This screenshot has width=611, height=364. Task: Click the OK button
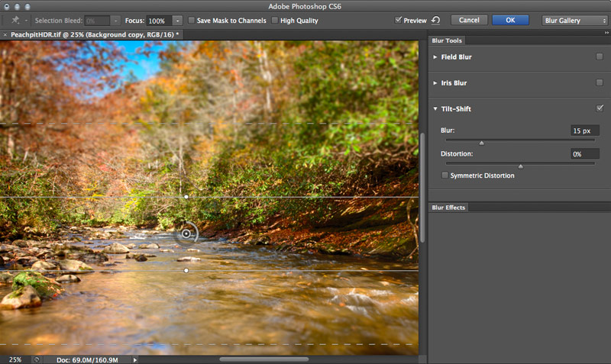[x=510, y=20]
